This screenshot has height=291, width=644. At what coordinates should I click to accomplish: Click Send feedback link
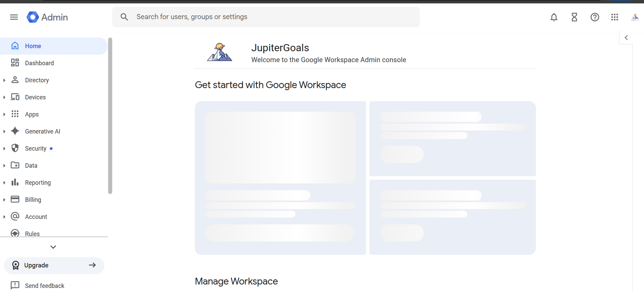(44, 286)
